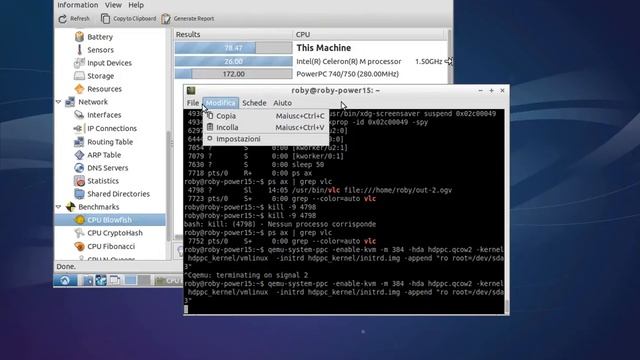This screenshot has height=360, width=640.
Task: Click the Impostazioni gear icon
Action: point(210,139)
